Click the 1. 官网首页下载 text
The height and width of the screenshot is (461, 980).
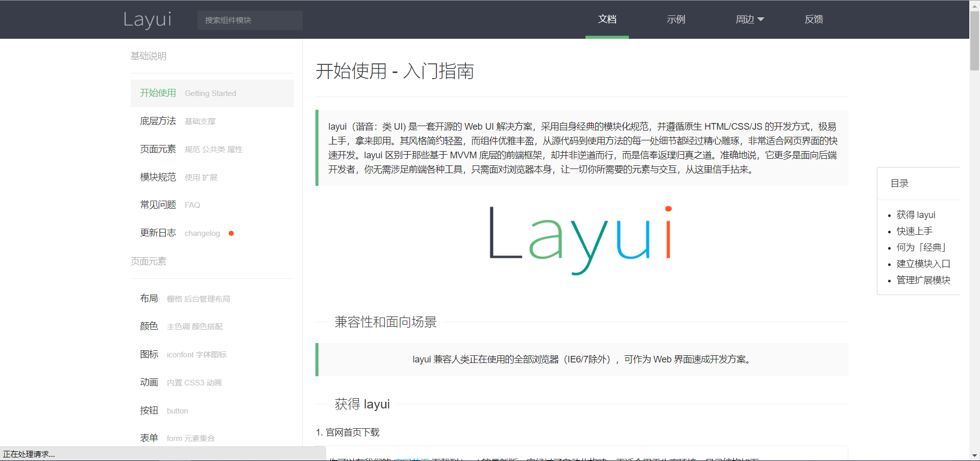tap(348, 432)
